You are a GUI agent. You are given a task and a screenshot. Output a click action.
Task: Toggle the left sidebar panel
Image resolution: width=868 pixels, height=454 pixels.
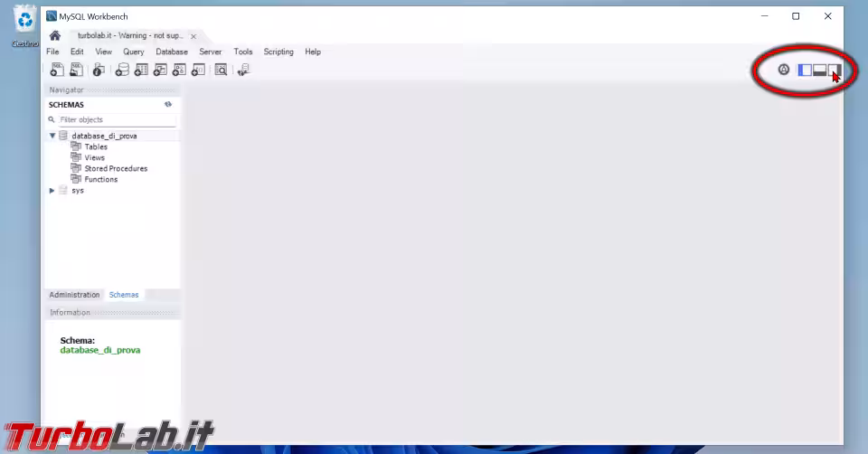coord(805,70)
